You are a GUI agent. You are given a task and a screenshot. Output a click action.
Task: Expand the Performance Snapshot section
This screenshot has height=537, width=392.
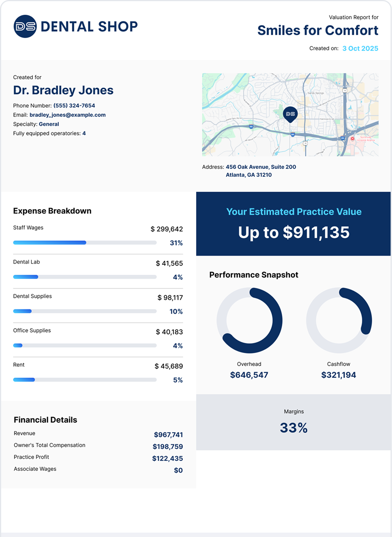pyautogui.click(x=254, y=275)
